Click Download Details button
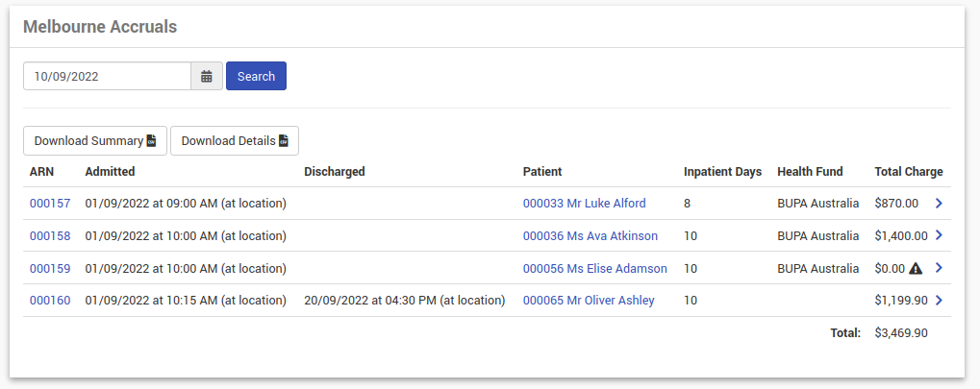 pyautogui.click(x=235, y=141)
